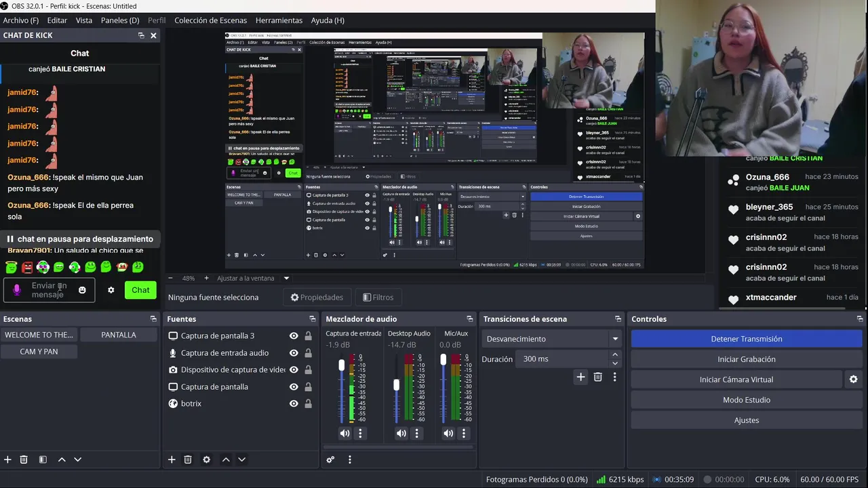The image size is (868, 488).
Task: Open chat settings gear icon
Action: 111,290
